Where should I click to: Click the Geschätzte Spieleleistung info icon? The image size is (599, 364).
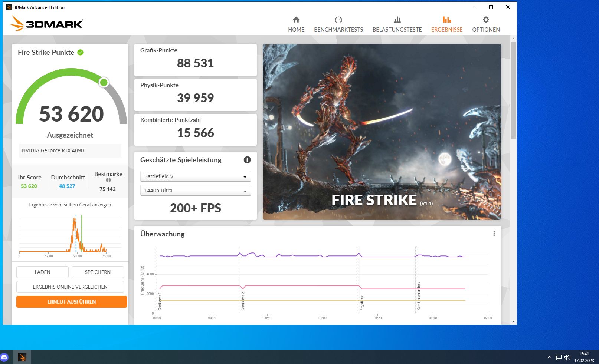click(247, 160)
